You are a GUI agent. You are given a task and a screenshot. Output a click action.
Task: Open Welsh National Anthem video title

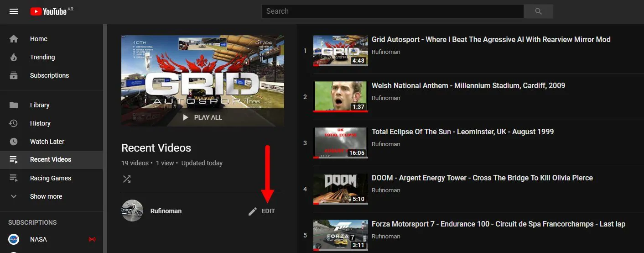click(468, 86)
